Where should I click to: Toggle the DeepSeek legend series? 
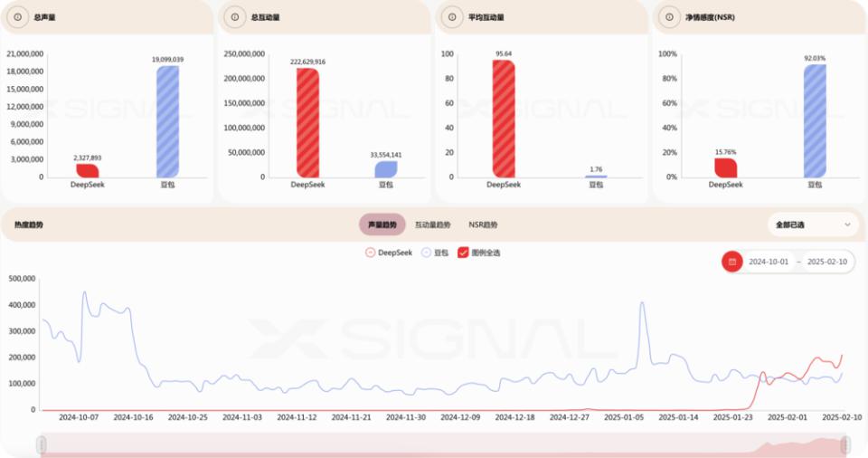[x=389, y=253]
